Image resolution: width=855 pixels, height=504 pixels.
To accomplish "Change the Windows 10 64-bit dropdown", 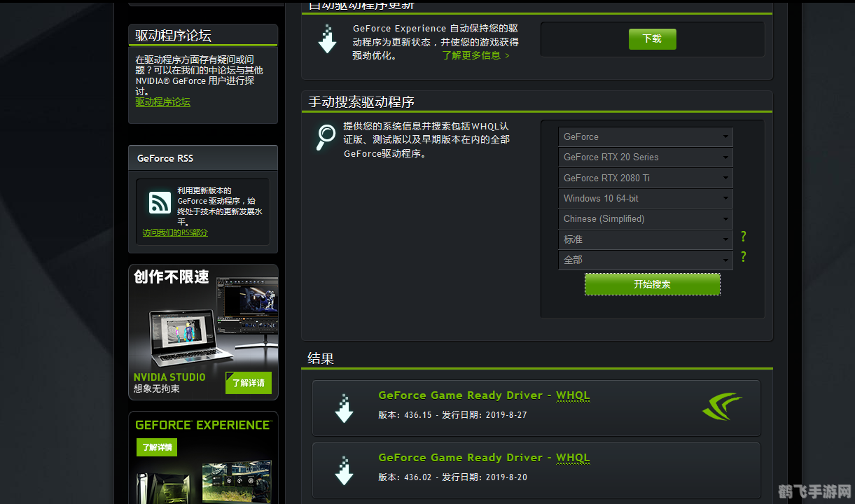I will point(645,198).
